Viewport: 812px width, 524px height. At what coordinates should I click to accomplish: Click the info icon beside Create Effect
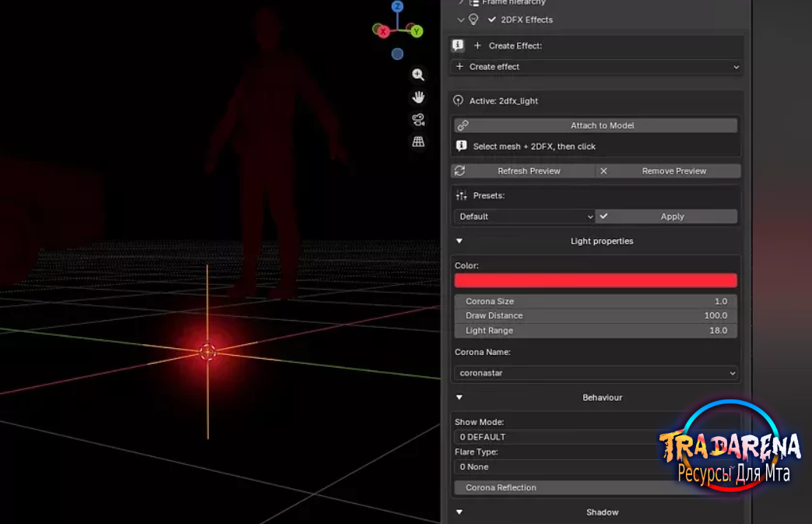(458, 46)
